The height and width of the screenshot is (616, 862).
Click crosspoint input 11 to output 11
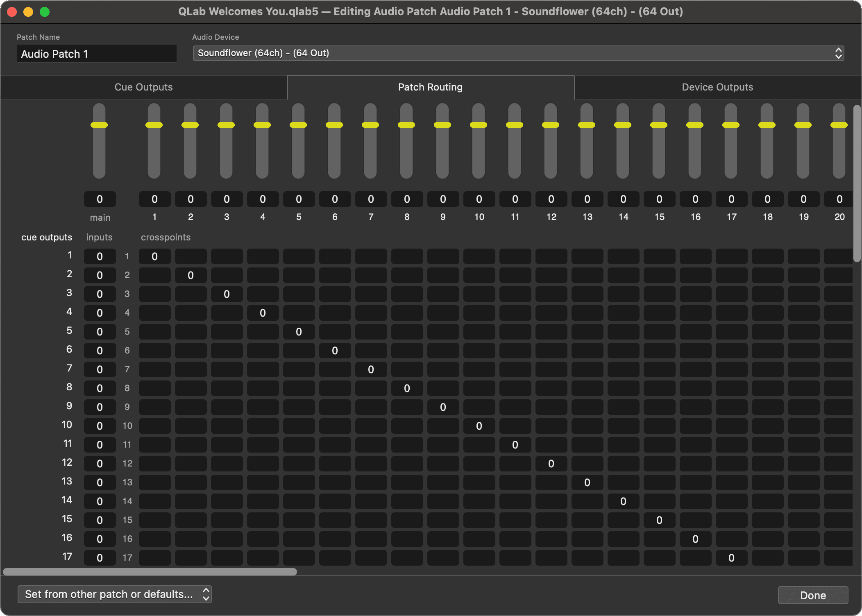(x=515, y=445)
